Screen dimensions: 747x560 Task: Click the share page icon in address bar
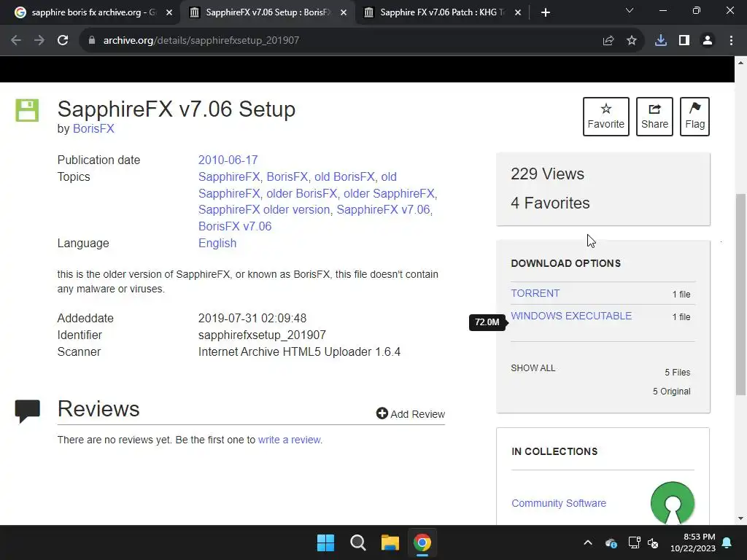(608, 41)
